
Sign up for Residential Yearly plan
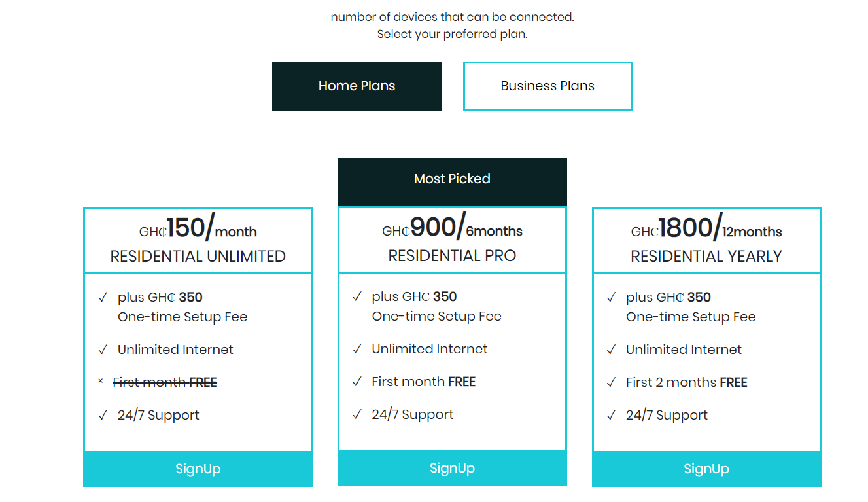coord(706,469)
